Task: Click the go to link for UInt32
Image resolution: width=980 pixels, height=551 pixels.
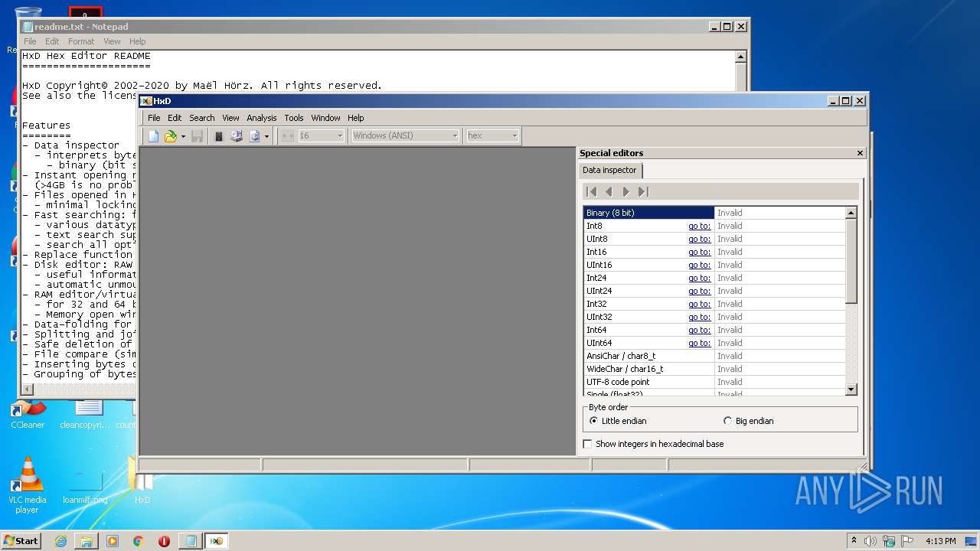Action: (x=699, y=317)
